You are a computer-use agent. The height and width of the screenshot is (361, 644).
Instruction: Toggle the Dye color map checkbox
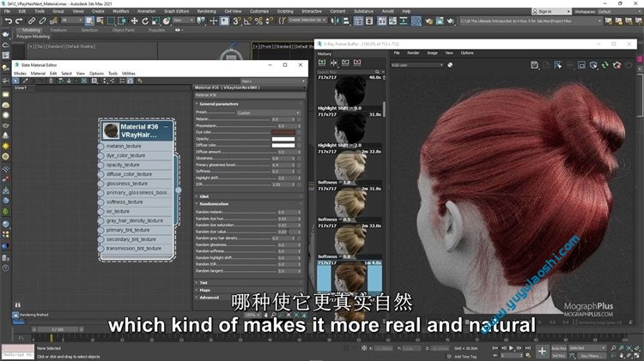click(299, 133)
